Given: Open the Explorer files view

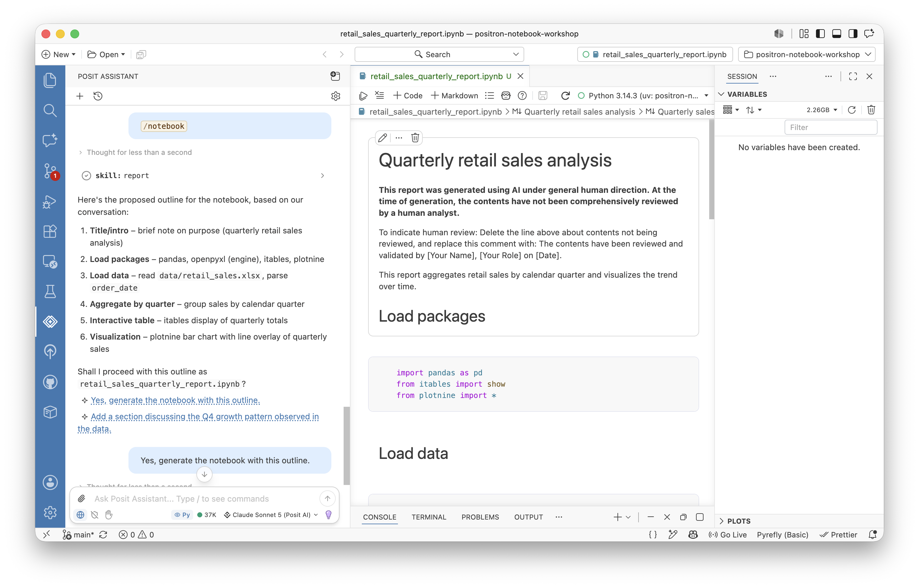Looking at the screenshot, I should (50, 80).
